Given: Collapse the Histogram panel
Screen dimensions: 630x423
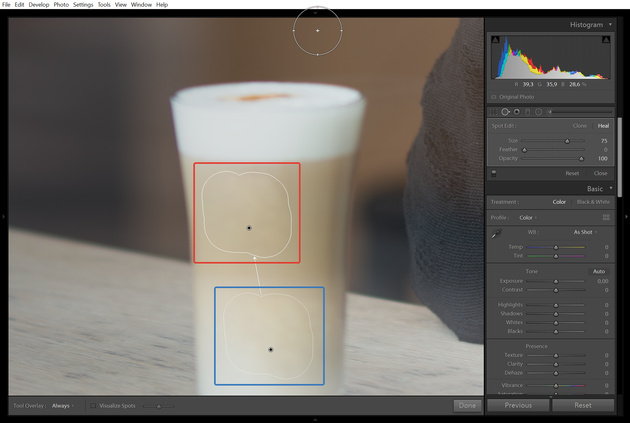Looking at the screenshot, I should point(610,25).
